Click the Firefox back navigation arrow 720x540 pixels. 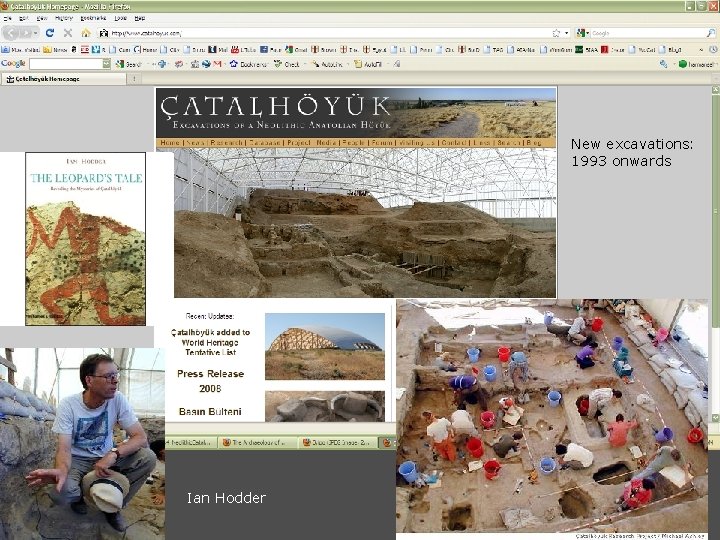coord(11,33)
